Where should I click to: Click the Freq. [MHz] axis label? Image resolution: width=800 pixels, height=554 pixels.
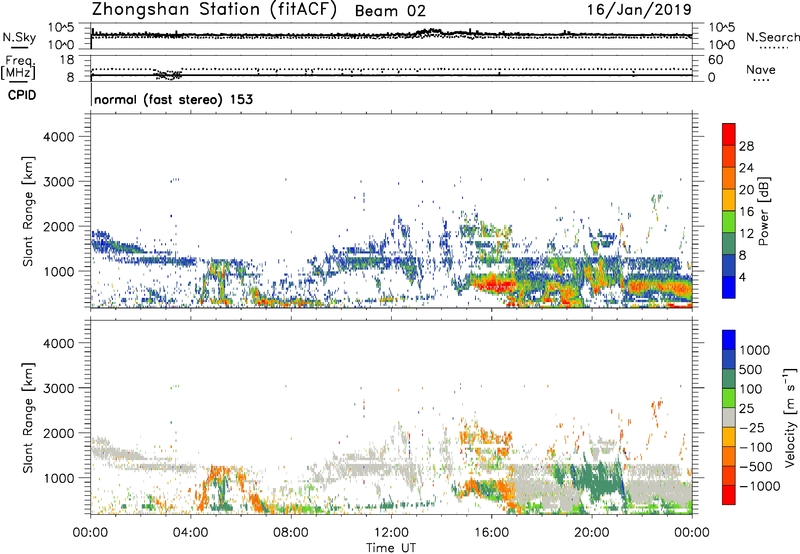pyautogui.click(x=18, y=67)
